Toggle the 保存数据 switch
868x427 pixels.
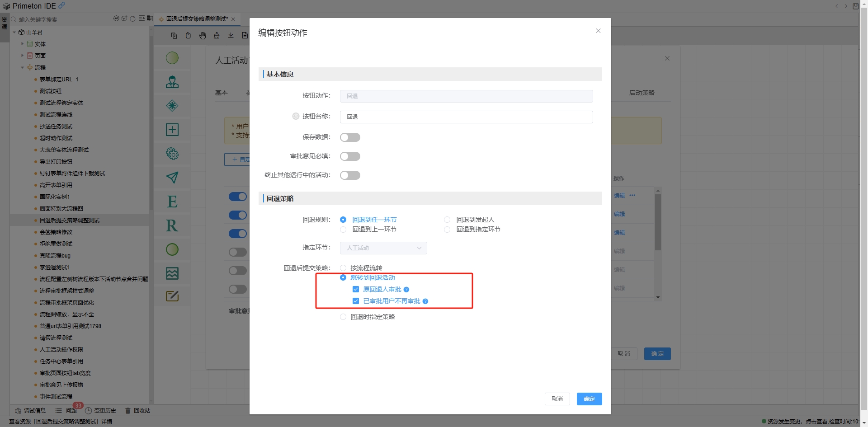[x=350, y=137]
